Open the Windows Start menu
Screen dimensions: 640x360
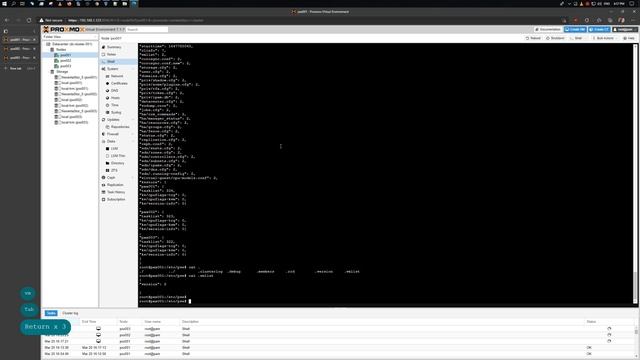(4, 4)
